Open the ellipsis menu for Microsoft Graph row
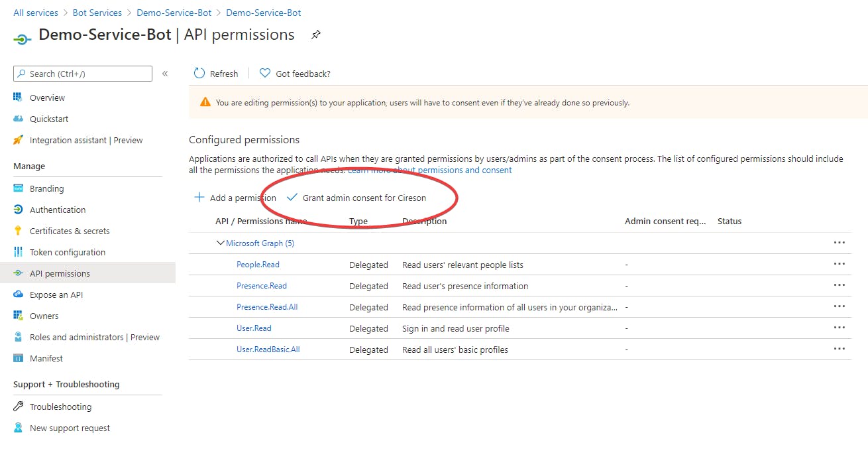Image resolution: width=868 pixels, height=451 pixels. point(840,243)
